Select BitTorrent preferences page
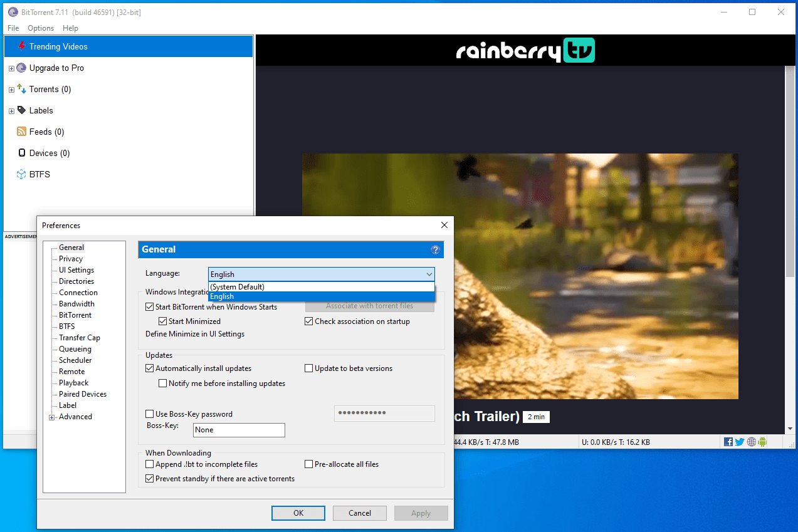The width and height of the screenshot is (798, 532). 75,315
